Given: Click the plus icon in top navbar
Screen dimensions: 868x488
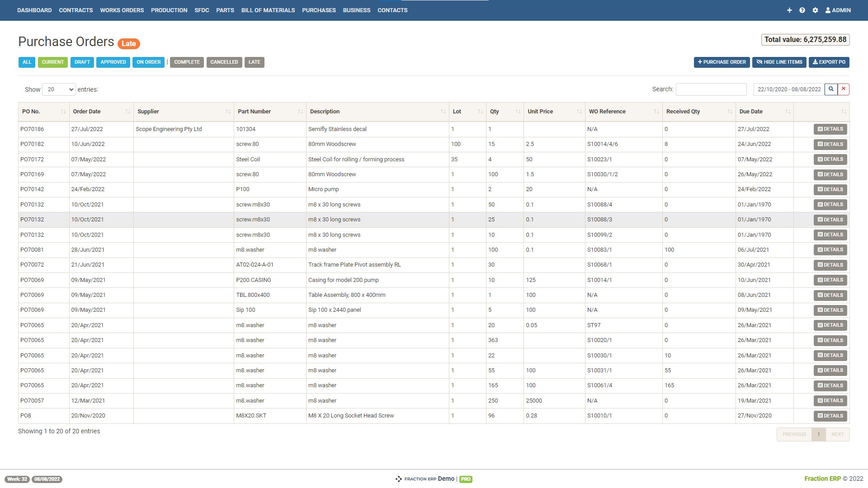Looking at the screenshot, I should pyautogui.click(x=789, y=10).
